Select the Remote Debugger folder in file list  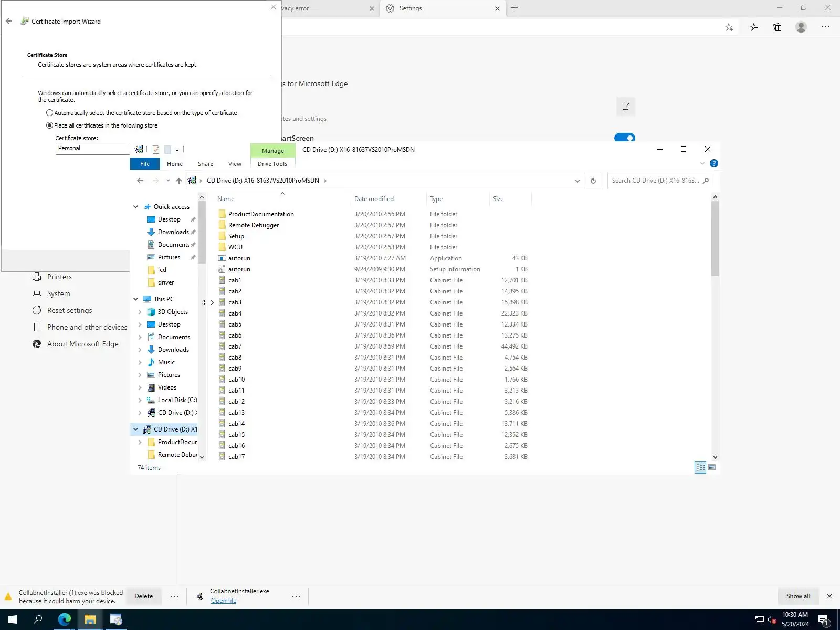point(254,225)
